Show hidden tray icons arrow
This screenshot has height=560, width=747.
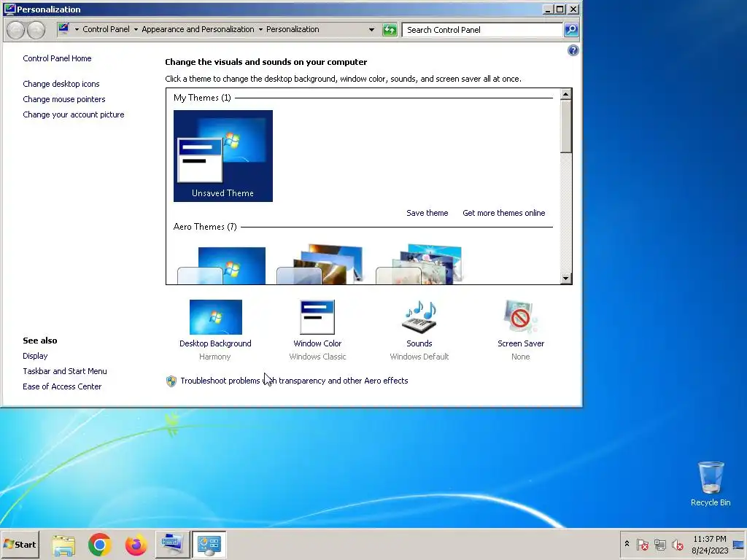click(x=627, y=544)
